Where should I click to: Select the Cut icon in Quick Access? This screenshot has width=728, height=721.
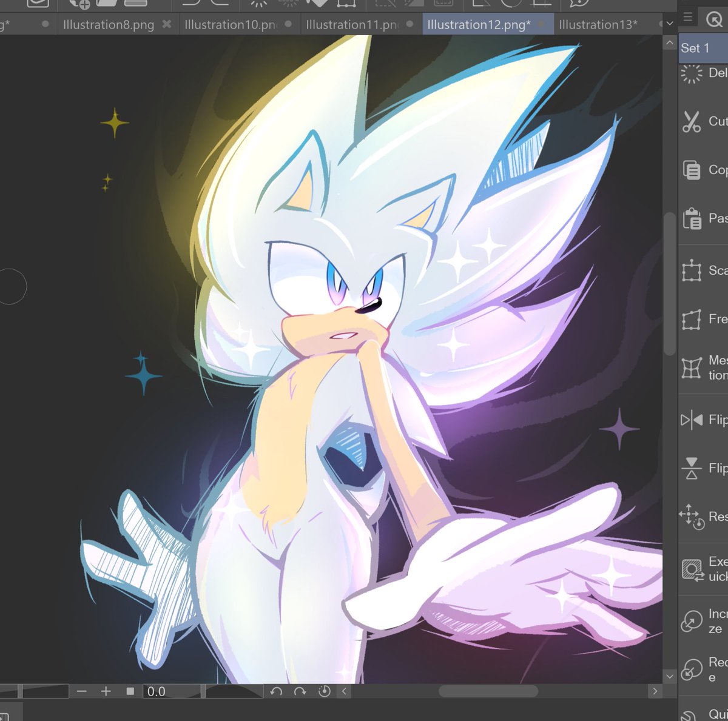coord(693,121)
